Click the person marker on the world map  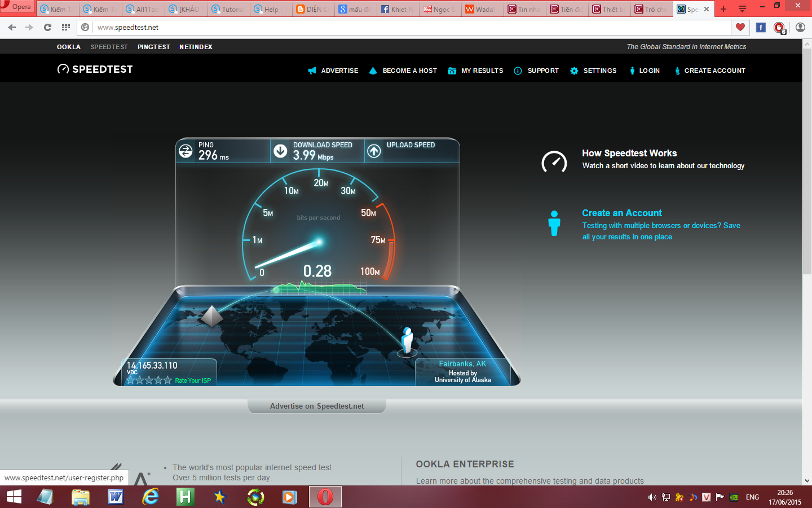tap(407, 341)
